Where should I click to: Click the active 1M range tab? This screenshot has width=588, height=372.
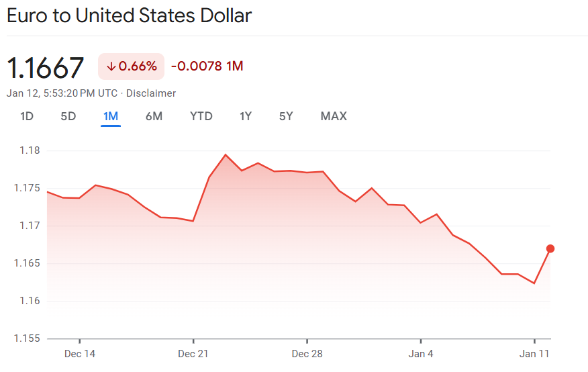(x=111, y=116)
